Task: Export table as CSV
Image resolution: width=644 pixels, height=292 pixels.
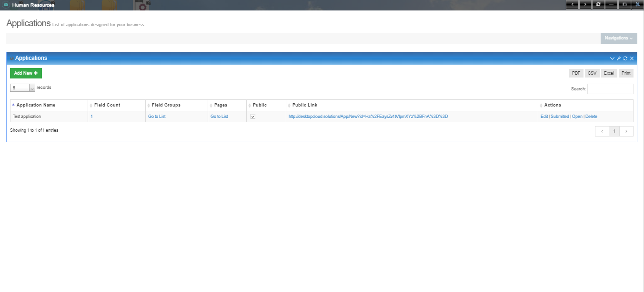Action: [592, 73]
